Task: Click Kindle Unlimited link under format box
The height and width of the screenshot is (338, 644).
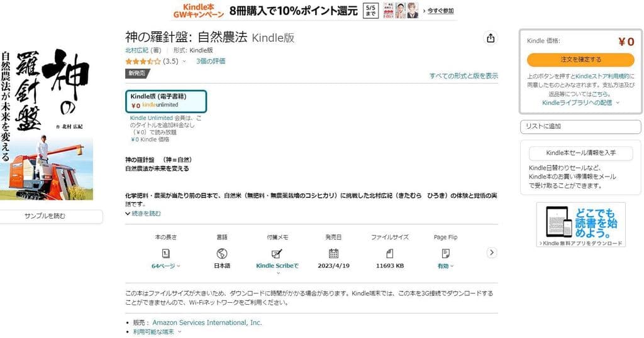Action: pos(151,118)
